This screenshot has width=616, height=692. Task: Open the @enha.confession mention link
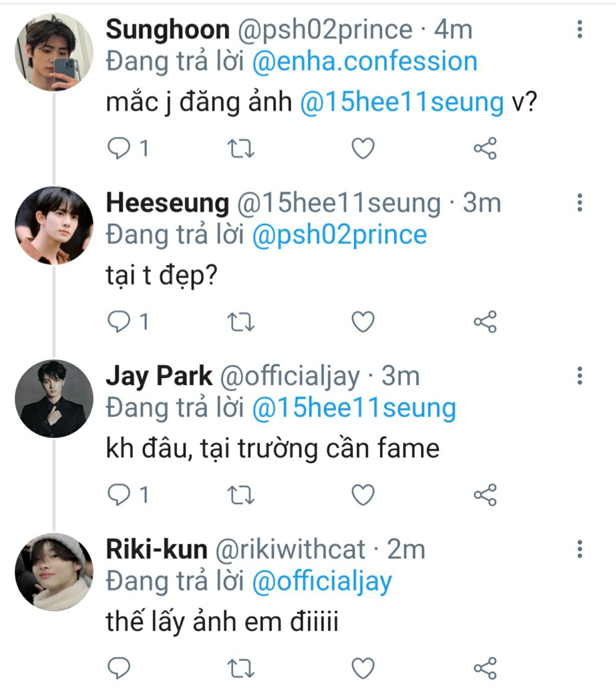(364, 61)
